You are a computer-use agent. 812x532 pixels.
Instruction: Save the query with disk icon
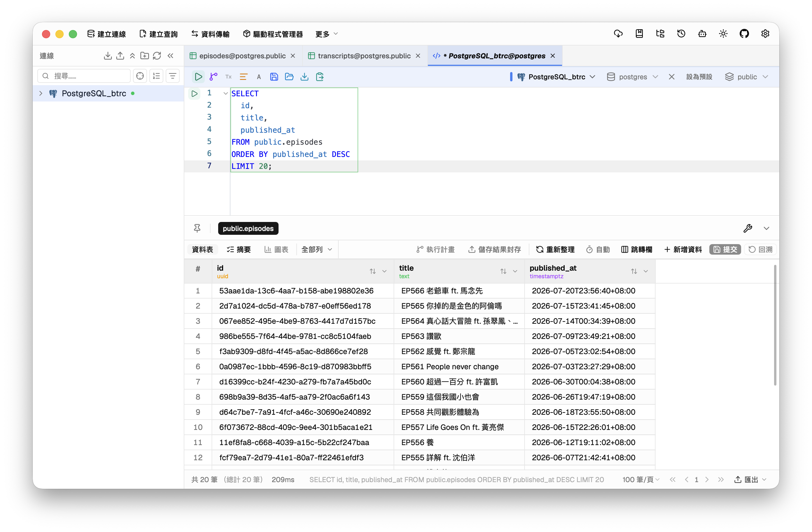click(x=274, y=77)
